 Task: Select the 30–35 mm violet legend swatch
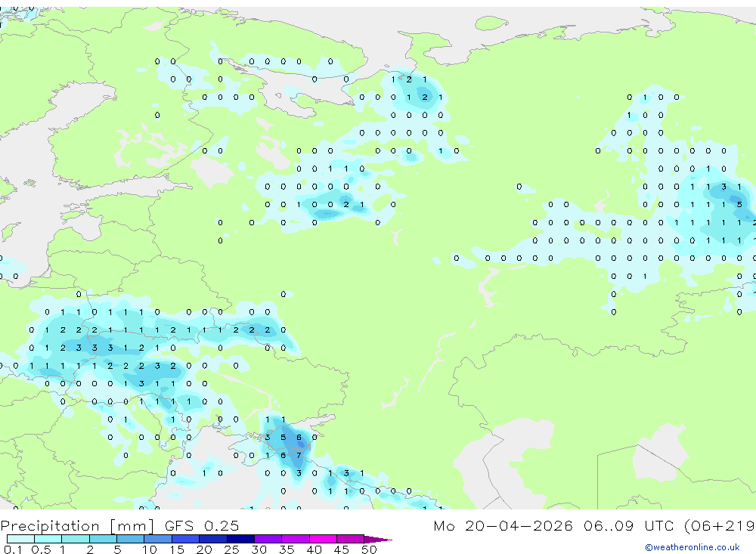[268, 539]
